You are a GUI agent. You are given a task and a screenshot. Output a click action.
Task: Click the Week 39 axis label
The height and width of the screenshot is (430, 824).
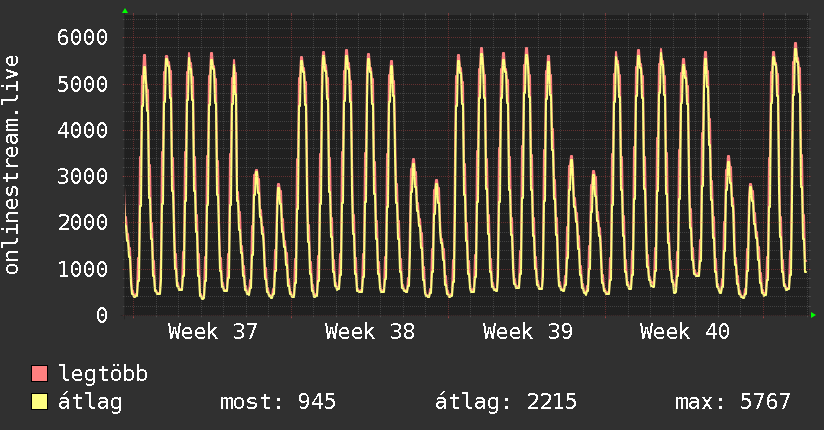pyautogui.click(x=528, y=332)
